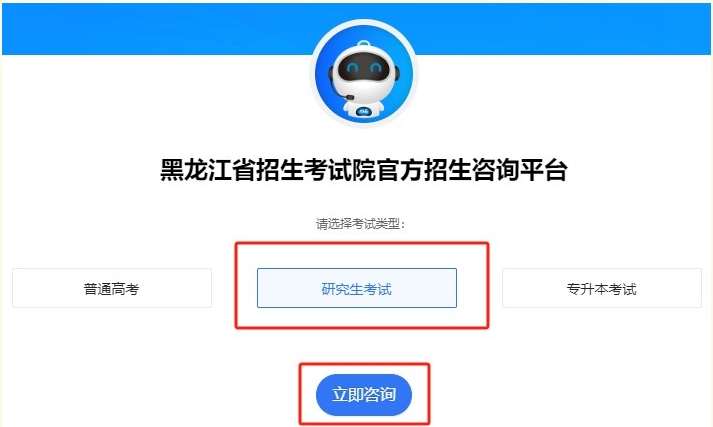The width and height of the screenshot is (713, 427).
Task: Click the blue header banner right of the avatar
Action: click(565, 29)
